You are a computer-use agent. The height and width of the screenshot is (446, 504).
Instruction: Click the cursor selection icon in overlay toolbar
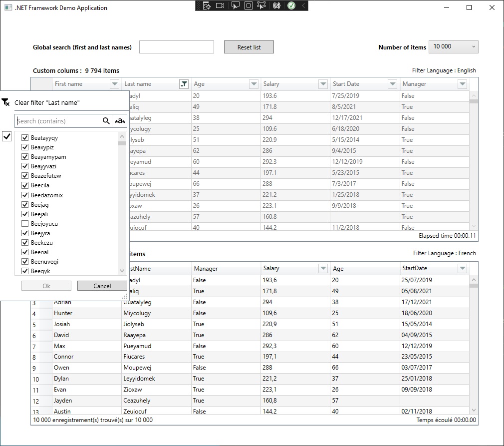coord(235,5)
